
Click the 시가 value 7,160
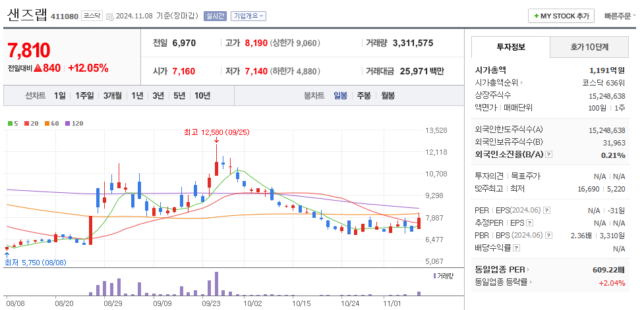coord(184,71)
